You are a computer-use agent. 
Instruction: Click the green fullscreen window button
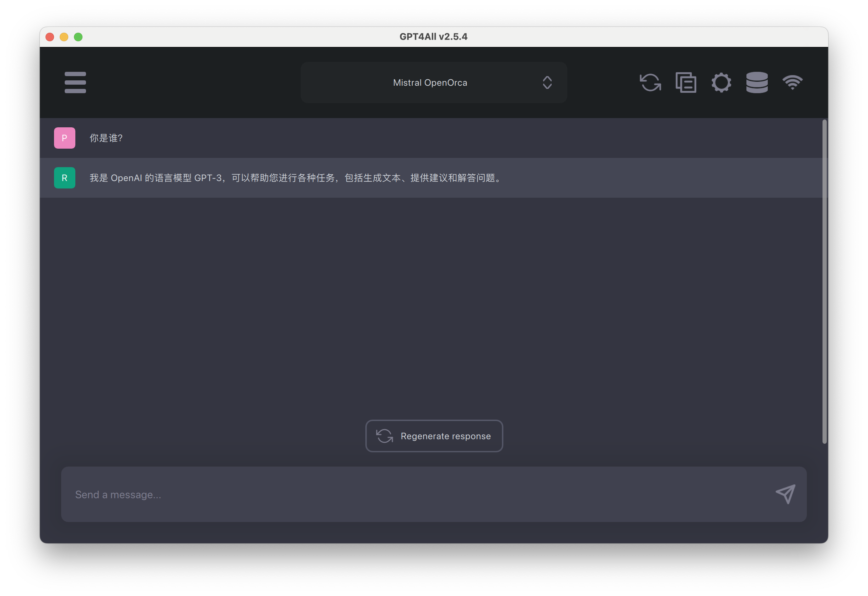pos(78,37)
